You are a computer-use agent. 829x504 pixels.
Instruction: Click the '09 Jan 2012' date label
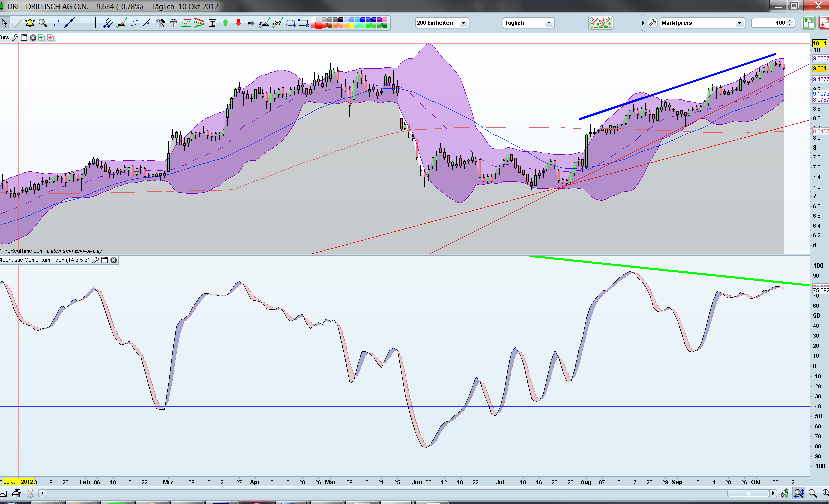[x=19, y=482]
